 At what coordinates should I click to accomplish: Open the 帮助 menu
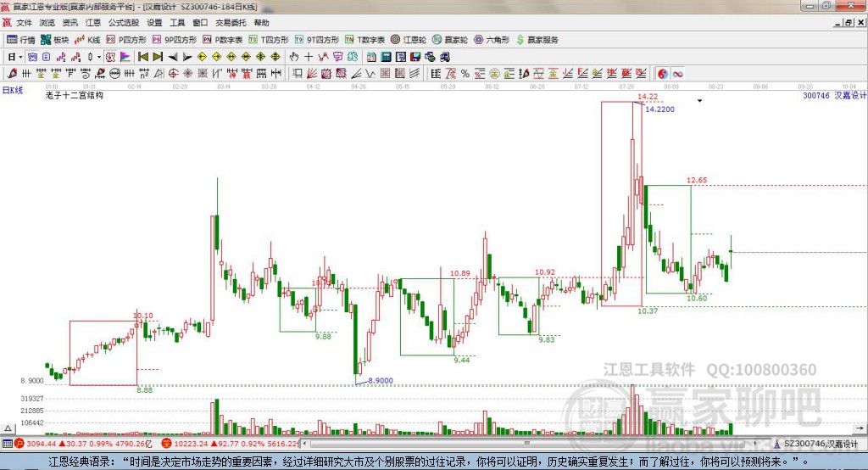point(261,23)
